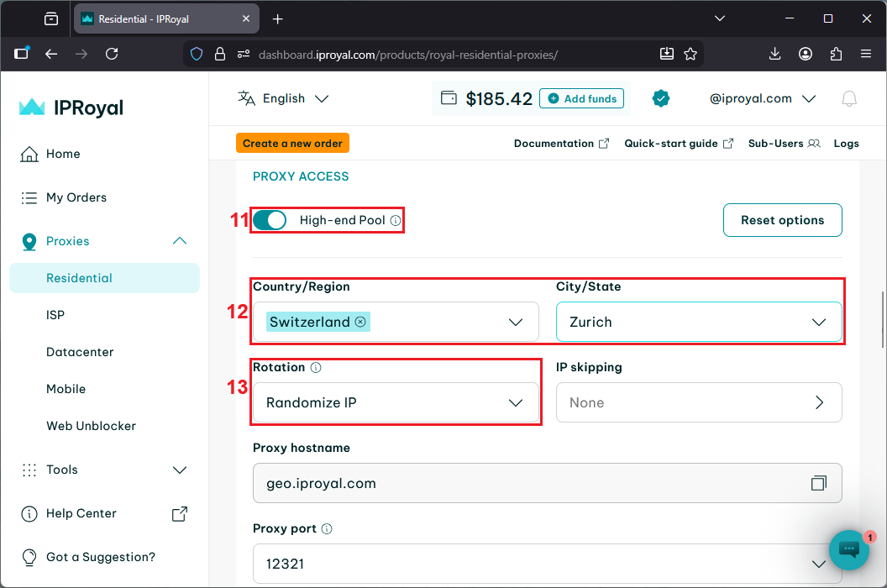Click the site padlock icon
This screenshot has height=588, width=887.
click(220, 55)
